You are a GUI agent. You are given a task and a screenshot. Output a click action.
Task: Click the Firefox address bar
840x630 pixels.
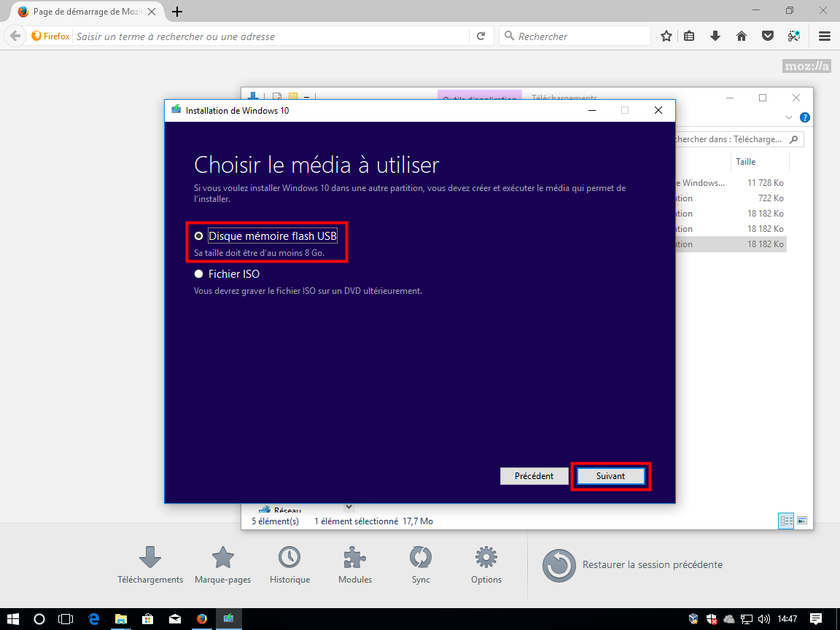coord(270,36)
